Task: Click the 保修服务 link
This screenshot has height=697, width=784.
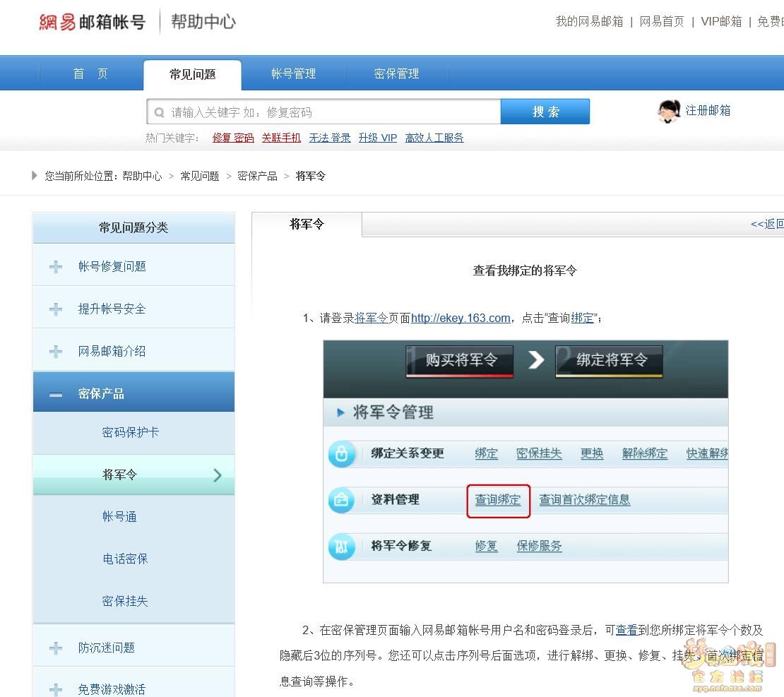Action: pyautogui.click(x=539, y=546)
